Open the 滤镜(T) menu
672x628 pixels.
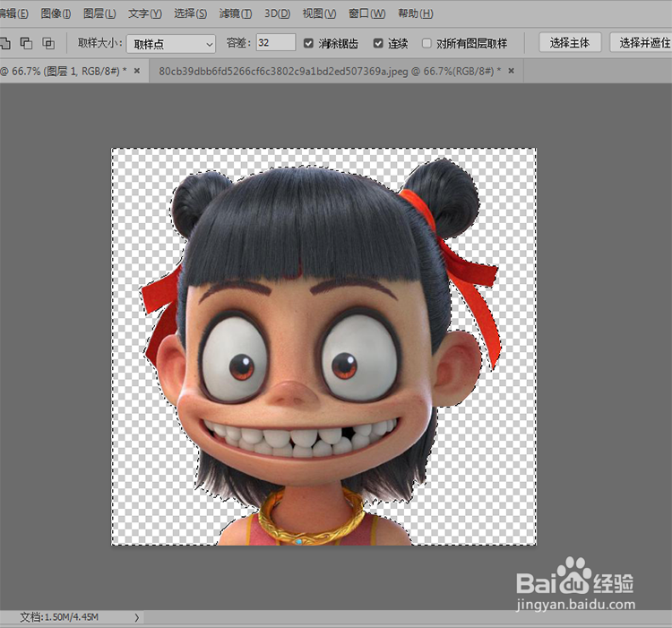(236, 13)
